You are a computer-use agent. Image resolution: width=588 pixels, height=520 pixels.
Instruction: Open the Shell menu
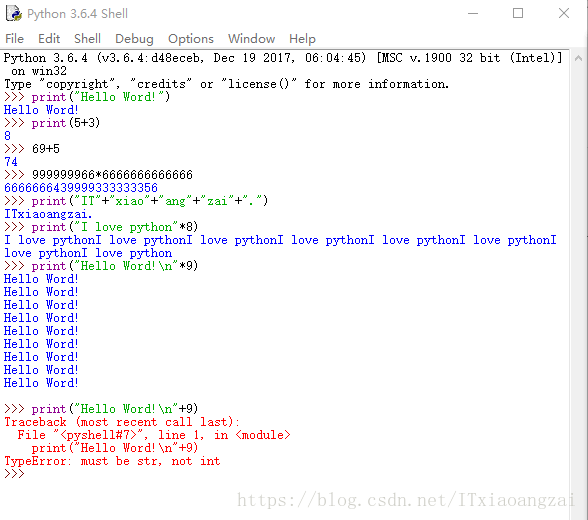[87, 39]
